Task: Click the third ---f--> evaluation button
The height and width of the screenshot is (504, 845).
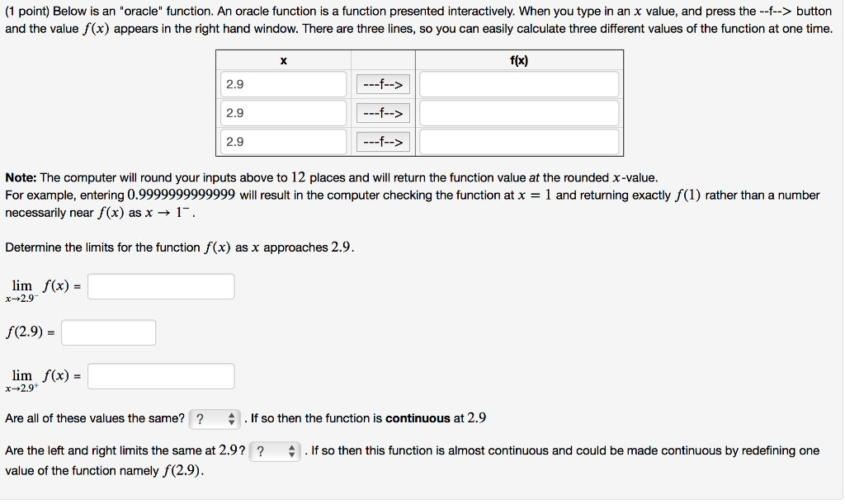Action: (383, 141)
